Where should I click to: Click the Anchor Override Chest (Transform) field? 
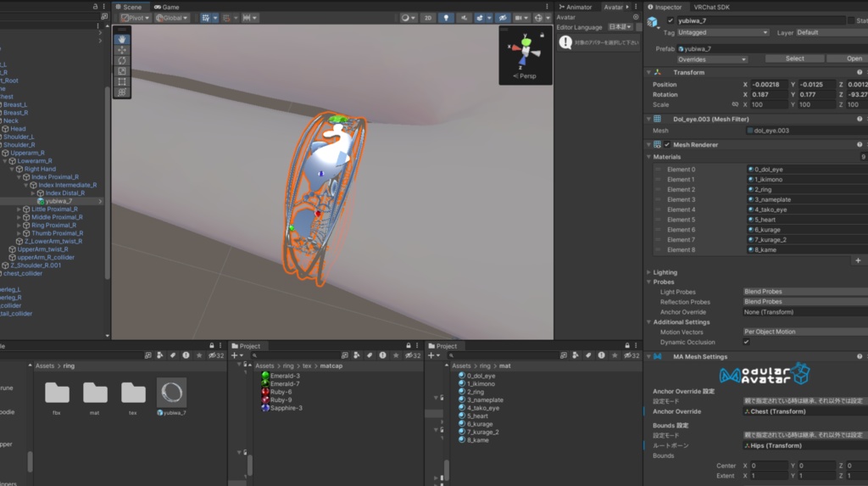coord(805,411)
